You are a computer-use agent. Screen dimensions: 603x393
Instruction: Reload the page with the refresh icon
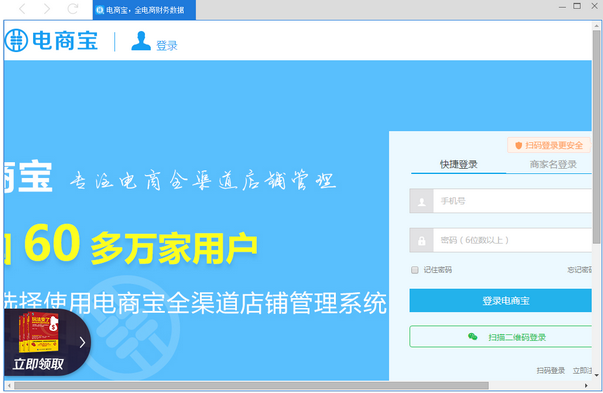point(73,8)
